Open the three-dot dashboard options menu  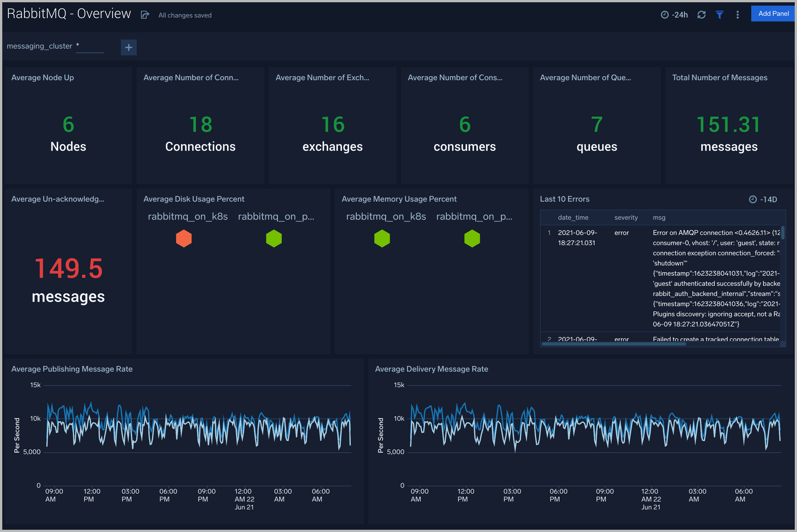tap(737, 14)
